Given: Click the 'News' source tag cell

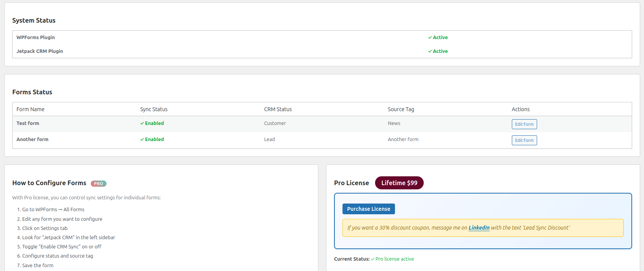Looking at the screenshot, I should 394,123.
